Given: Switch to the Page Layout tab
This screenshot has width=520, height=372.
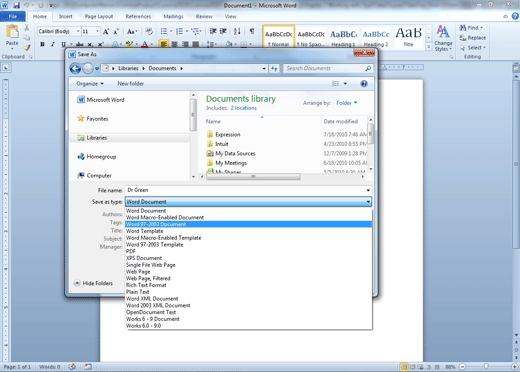Looking at the screenshot, I should pos(99,16).
